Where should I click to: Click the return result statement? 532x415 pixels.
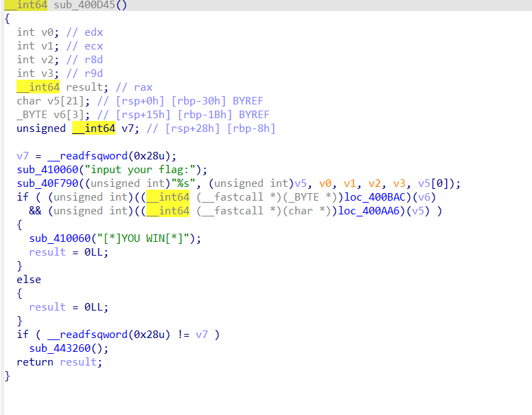(x=59, y=362)
